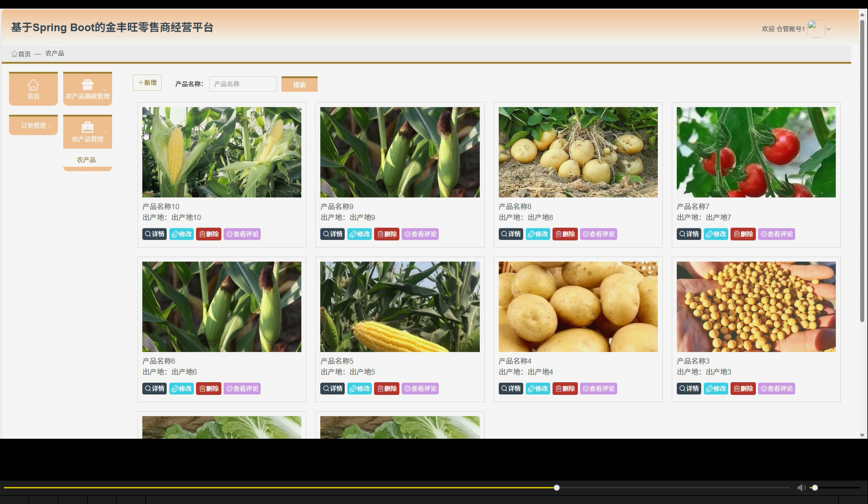View 详情 of 产品名称8
The height and width of the screenshot is (504, 868).
click(511, 234)
